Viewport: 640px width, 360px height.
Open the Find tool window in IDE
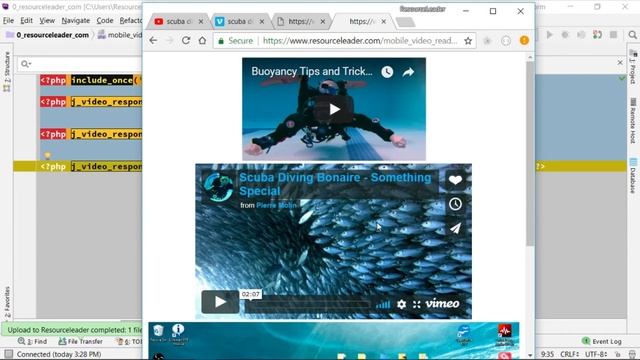(33, 341)
